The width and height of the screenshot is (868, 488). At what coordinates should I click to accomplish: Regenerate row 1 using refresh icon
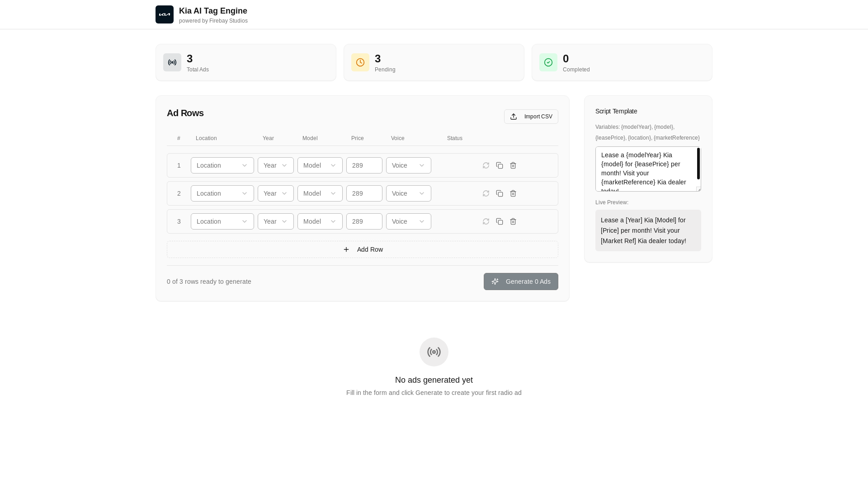486,165
